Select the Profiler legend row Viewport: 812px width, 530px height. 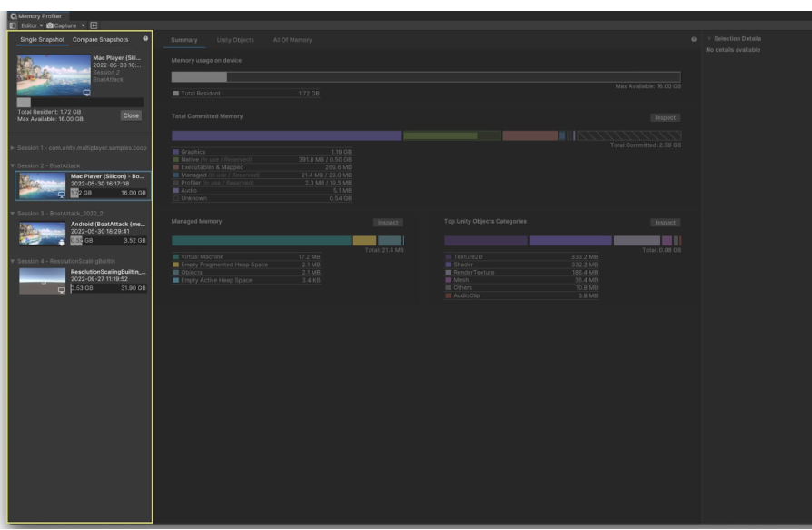262,183
